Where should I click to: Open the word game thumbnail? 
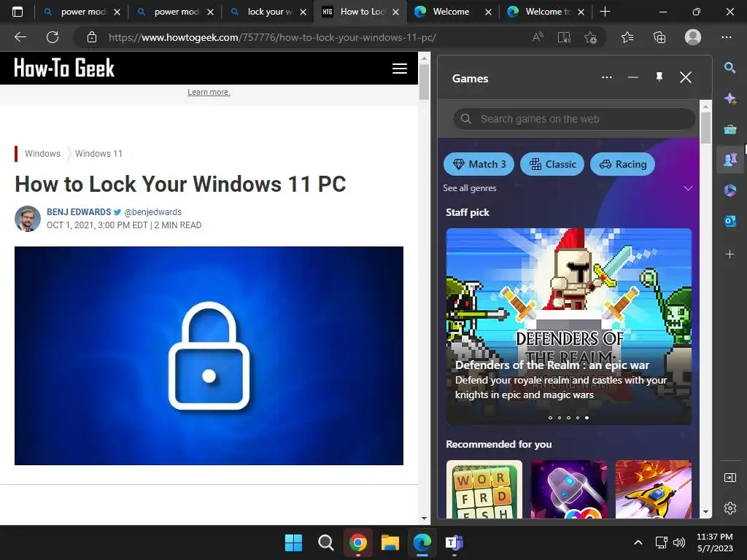pos(484,489)
